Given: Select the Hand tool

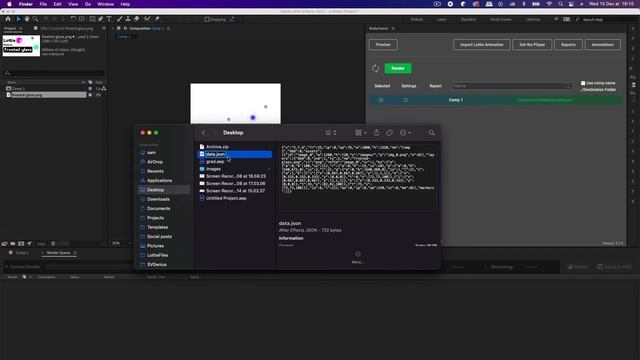Looking at the screenshot, I should [27, 19].
